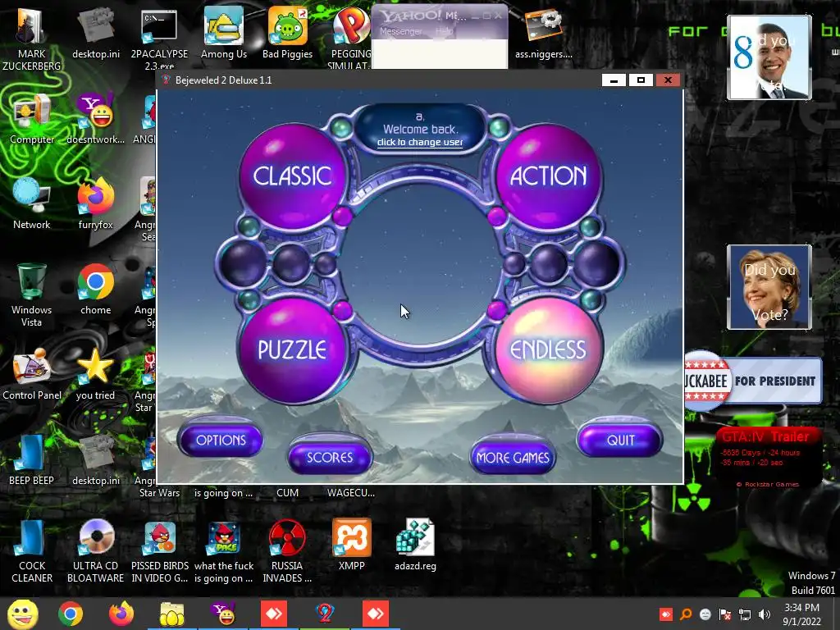Image resolution: width=840 pixels, height=630 pixels.
Task: Select the 'you tried' star icon
Action: 95,375
